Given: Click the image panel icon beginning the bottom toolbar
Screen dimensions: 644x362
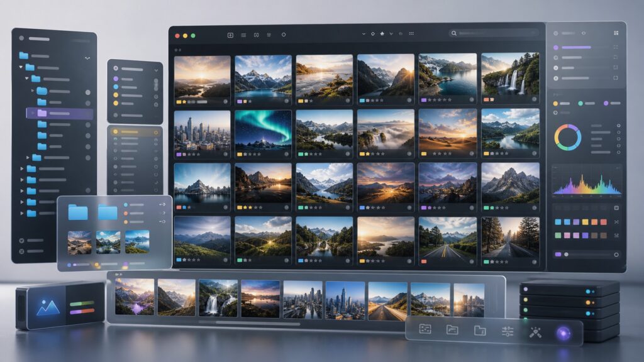Looking at the screenshot, I should point(425,329).
